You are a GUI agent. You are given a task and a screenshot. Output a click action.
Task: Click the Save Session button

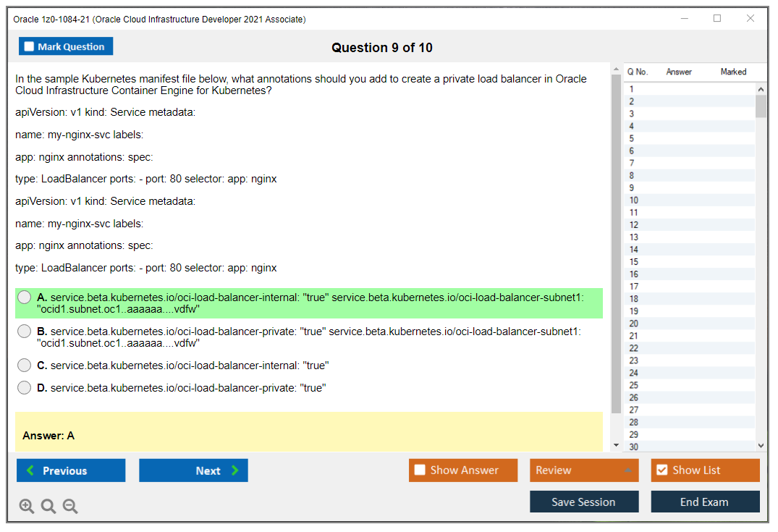[584, 501]
